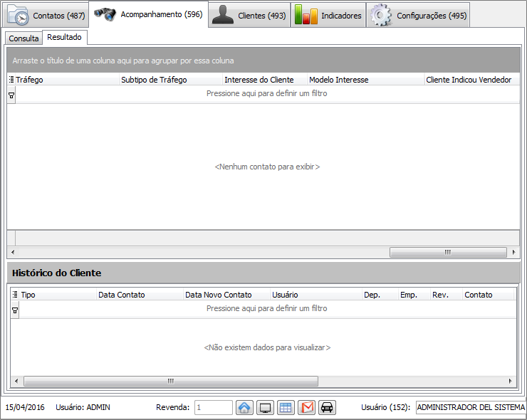The width and height of the screenshot is (527, 420).
Task: Select the Resultado sub-tab
Action: (x=65, y=37)
